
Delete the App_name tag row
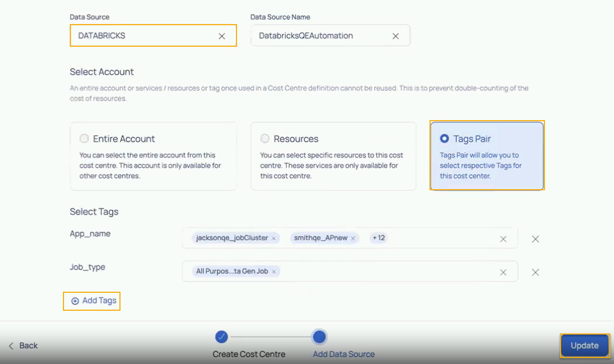pos(536,239)
